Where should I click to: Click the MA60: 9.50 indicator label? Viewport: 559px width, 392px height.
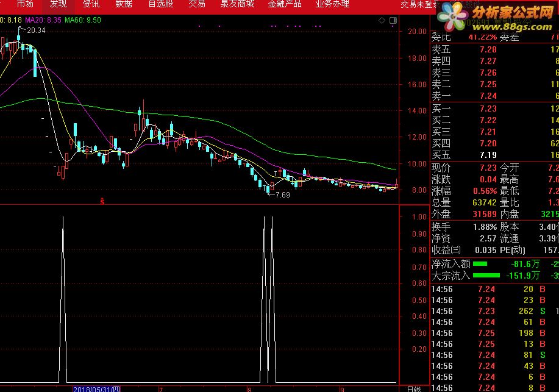83,20
